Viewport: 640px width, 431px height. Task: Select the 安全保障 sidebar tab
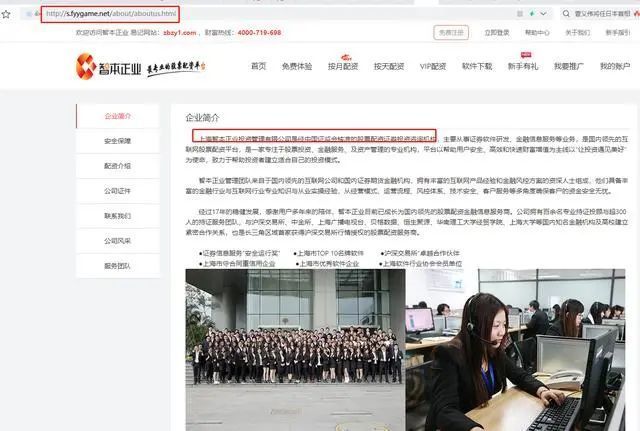[118, 141]
